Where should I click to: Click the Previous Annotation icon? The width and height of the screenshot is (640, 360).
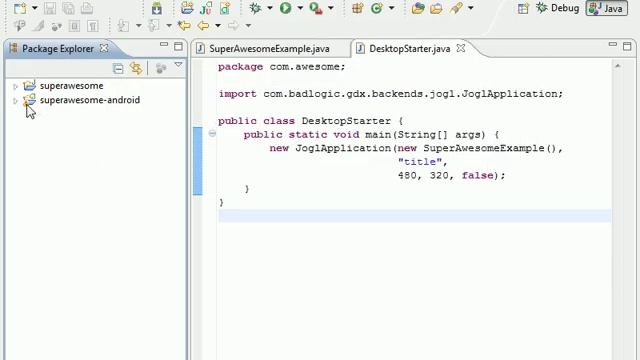[153, 26]
